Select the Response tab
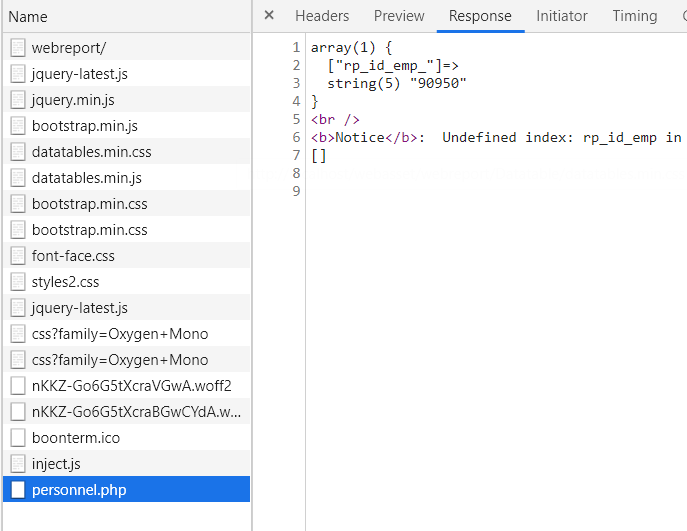 pyautogui.click(x=480, y=16)
